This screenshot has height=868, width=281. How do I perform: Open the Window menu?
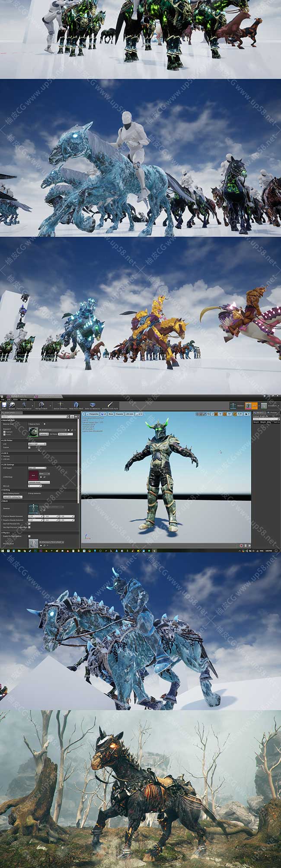coord(23,400)
